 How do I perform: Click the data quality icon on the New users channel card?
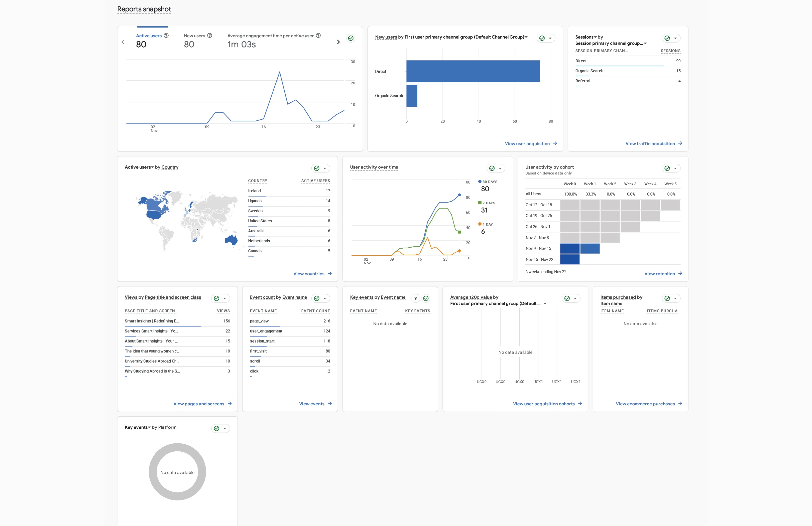pos(542,38)
